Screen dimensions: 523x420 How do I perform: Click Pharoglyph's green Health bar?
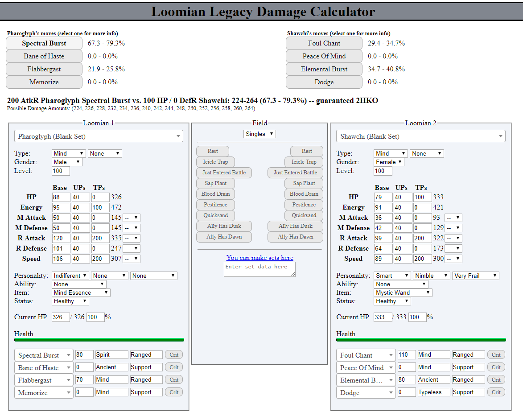(x=99, y=340)
